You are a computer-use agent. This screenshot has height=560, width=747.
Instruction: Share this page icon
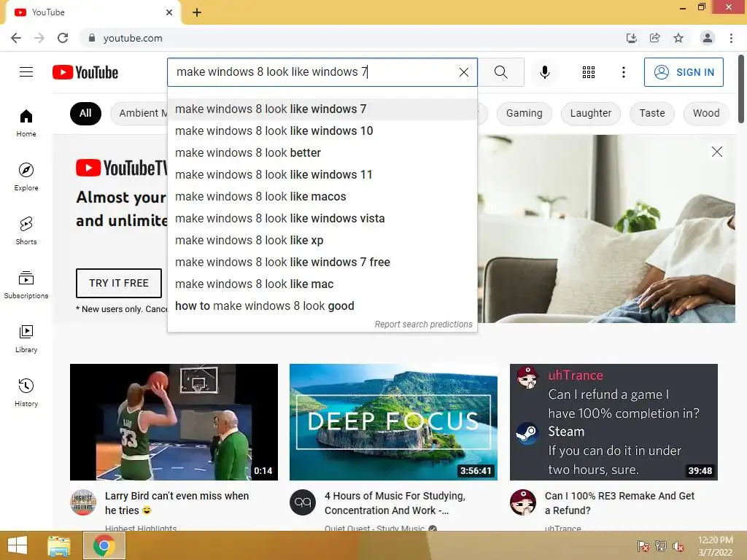[x=654, y=38]
